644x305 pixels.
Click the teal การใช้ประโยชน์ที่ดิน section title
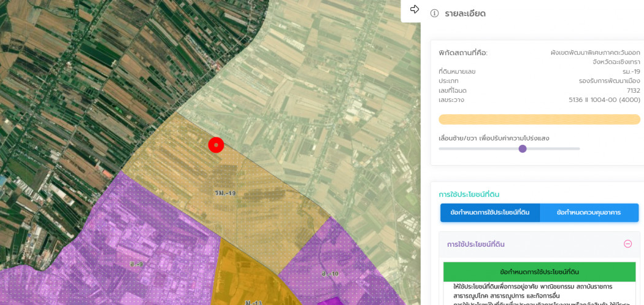(x=469, y=195)
